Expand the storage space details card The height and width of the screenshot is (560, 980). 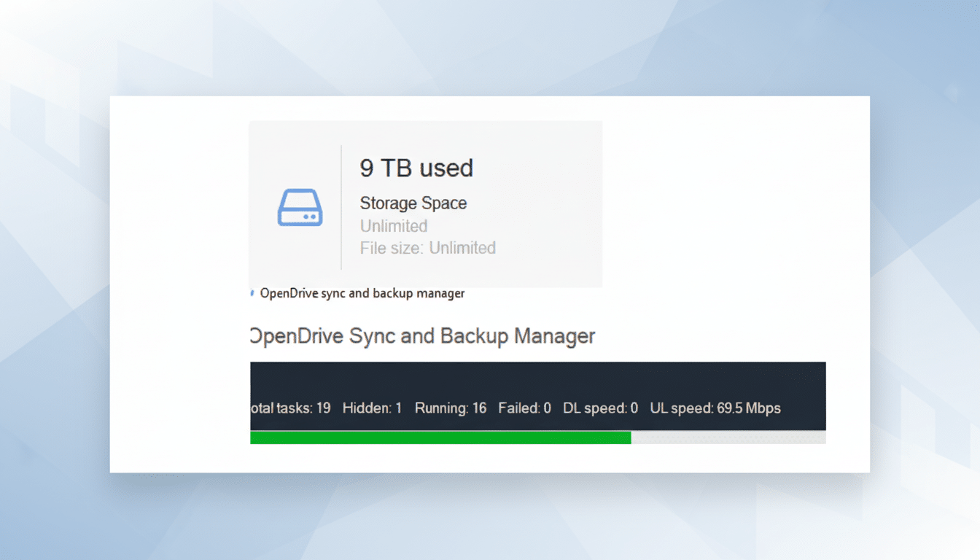point(426,204)
